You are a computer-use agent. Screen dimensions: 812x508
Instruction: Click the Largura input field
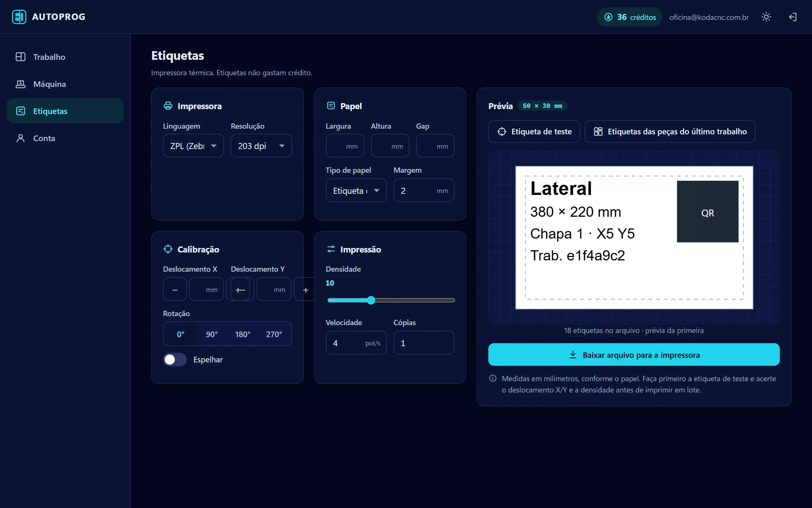pos(345,146)
